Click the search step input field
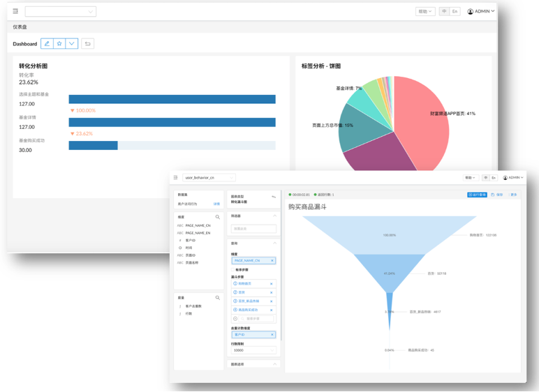This screenshot has width=539, height=392. pos(257,319)
